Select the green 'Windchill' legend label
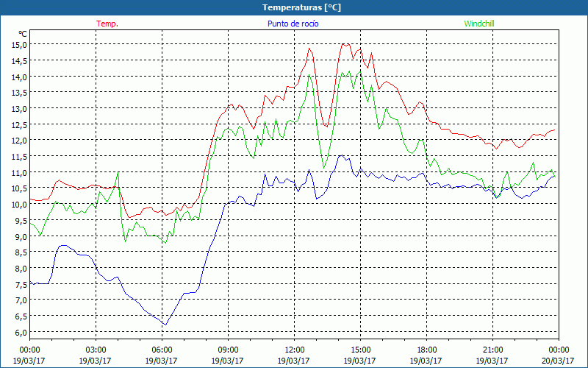This screenshot has height=368, width=588. [479, 24]
